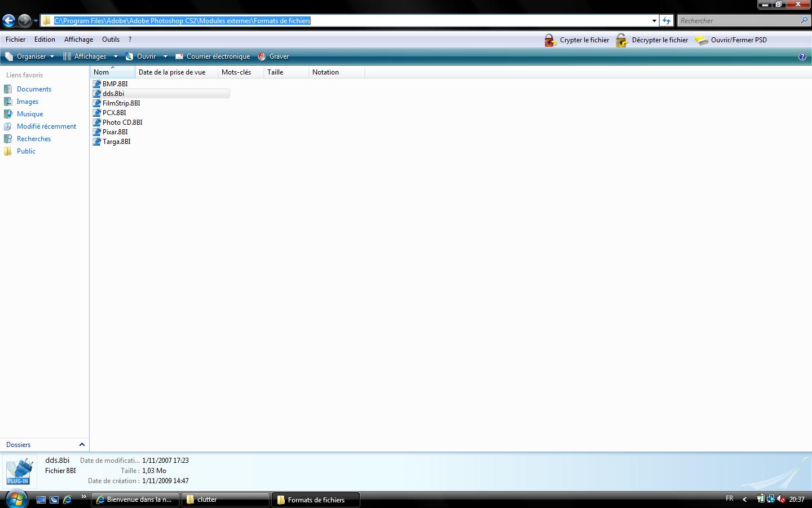Sort by the Mots-clés column header
The image size is (812, 508).
[x=241, y=72]
